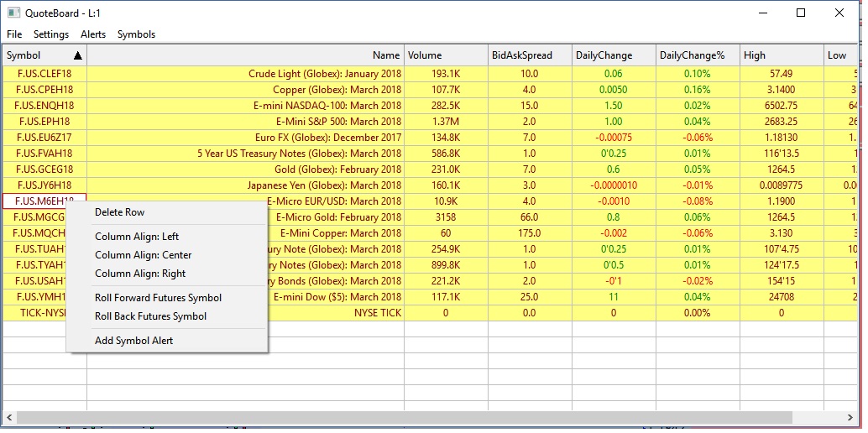Click the highlighted F.US.M6EH18 symbol cell
868x433 pixels.
tap(44, 201)
